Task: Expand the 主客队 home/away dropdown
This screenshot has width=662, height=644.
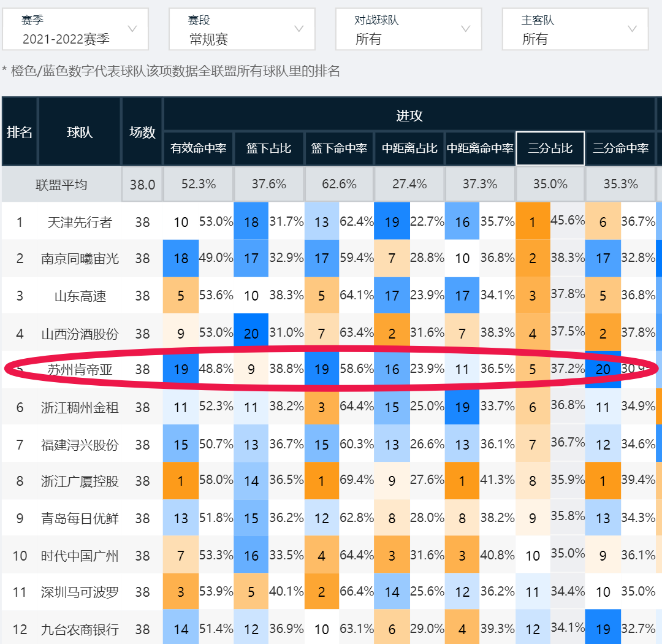Action: [575, 29]
